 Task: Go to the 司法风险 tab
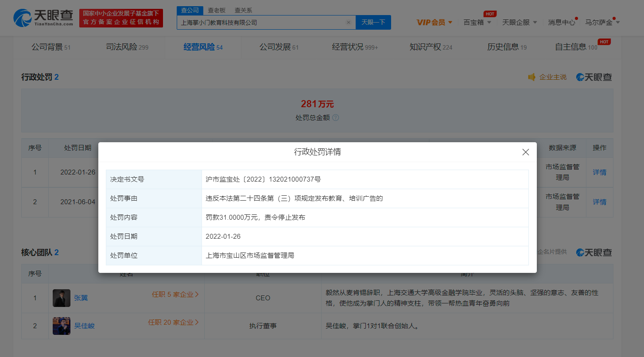pos(127,47)
